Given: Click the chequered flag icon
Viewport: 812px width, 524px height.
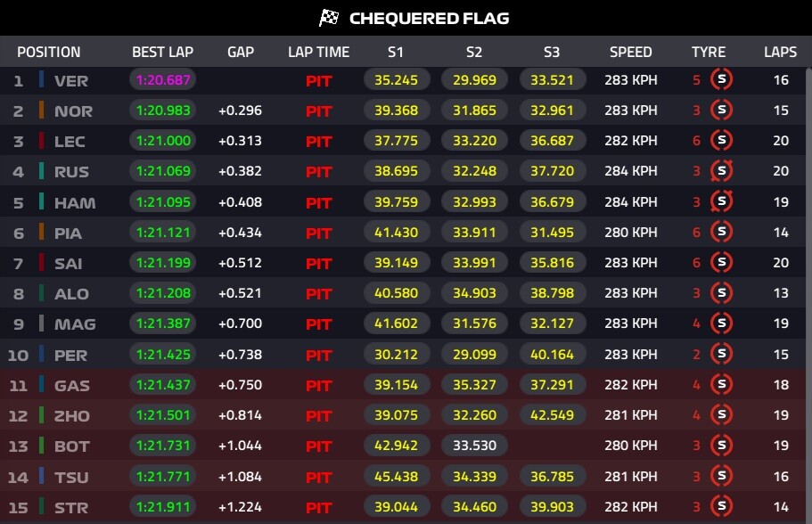Looking at the screenshot, I should pos(329,18).
